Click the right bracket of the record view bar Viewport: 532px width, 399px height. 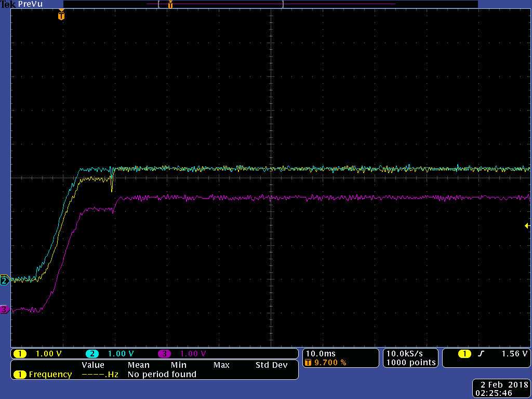coord(283,4)
